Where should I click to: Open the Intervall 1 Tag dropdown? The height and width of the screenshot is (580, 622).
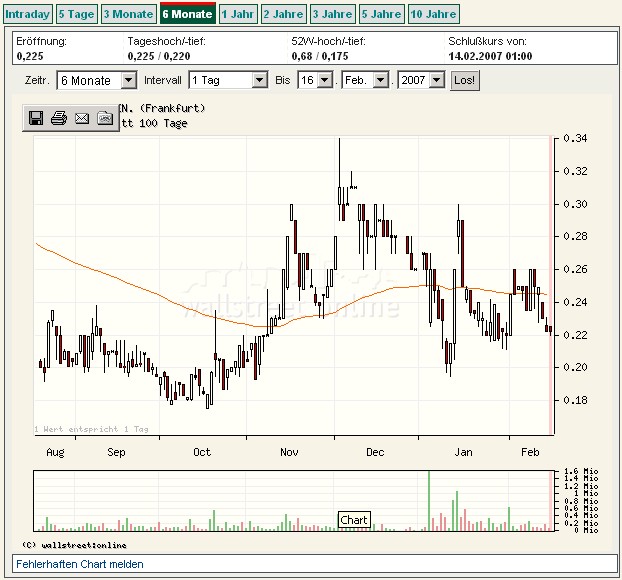(228, 81)
